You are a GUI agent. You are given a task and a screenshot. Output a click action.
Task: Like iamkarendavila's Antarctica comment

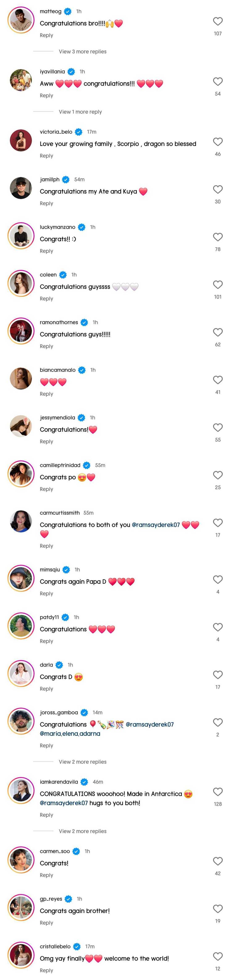217,792
